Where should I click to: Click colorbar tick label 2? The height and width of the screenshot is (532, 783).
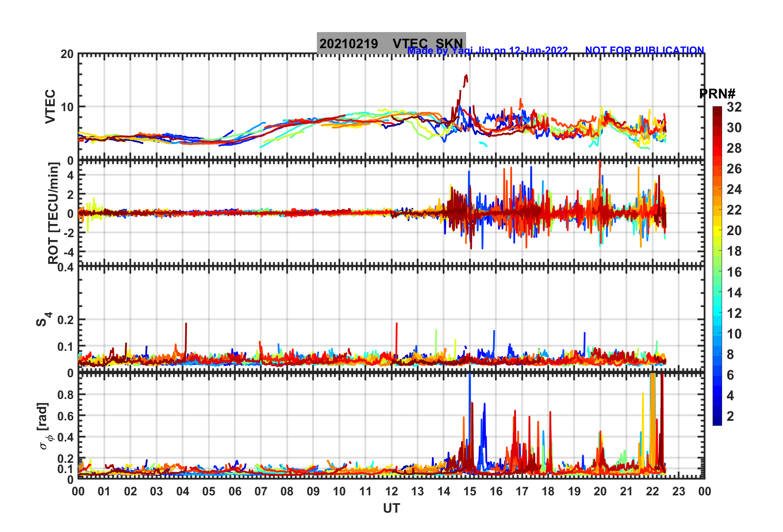730,416
